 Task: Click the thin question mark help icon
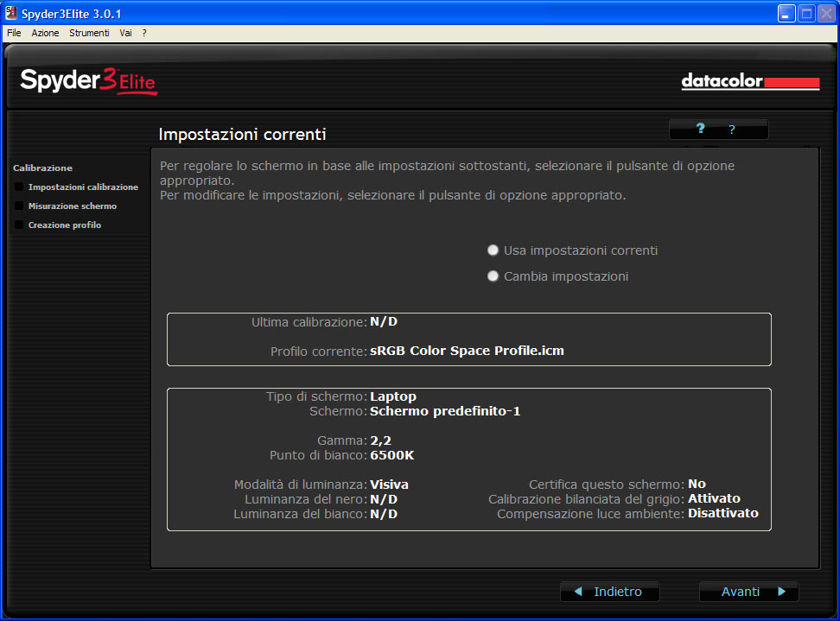(x=732, y=130)
